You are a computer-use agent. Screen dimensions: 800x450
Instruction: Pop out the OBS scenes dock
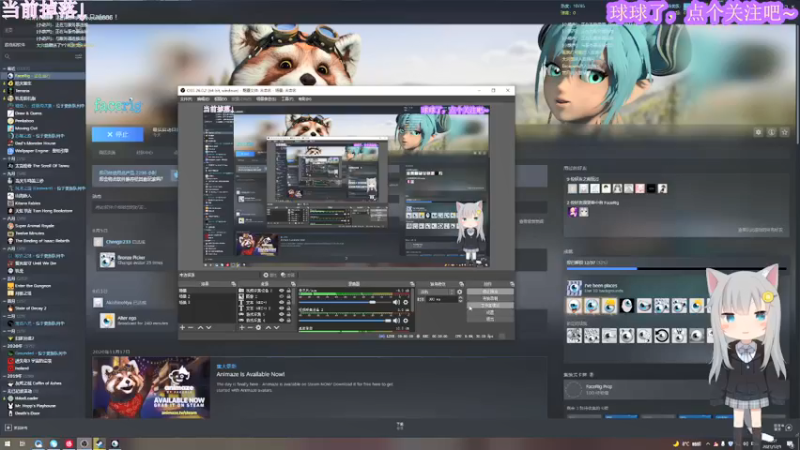[233, 284]
